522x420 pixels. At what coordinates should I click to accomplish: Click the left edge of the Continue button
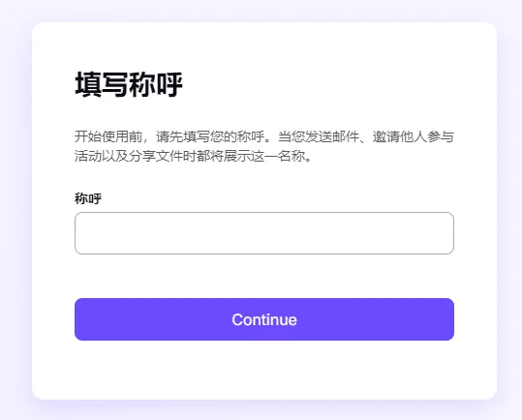tap(86, 319)
